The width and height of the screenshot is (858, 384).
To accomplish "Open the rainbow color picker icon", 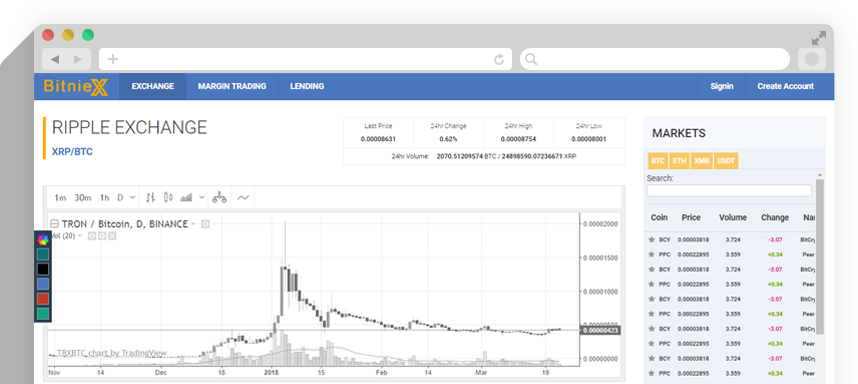I will (43, 240).
